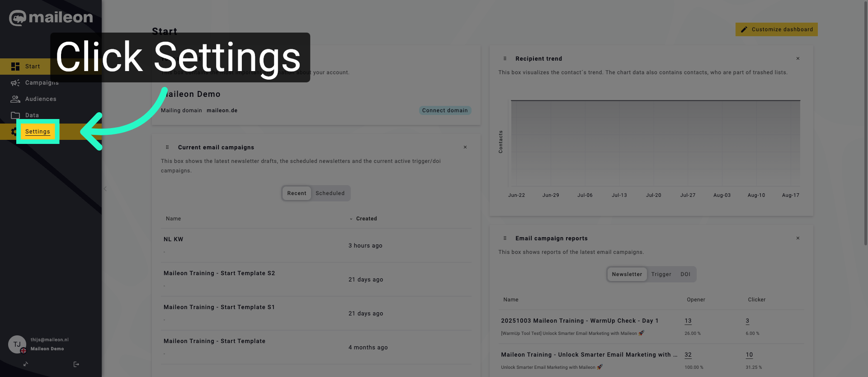Grab the drag handle of Recipient trend

505,58
